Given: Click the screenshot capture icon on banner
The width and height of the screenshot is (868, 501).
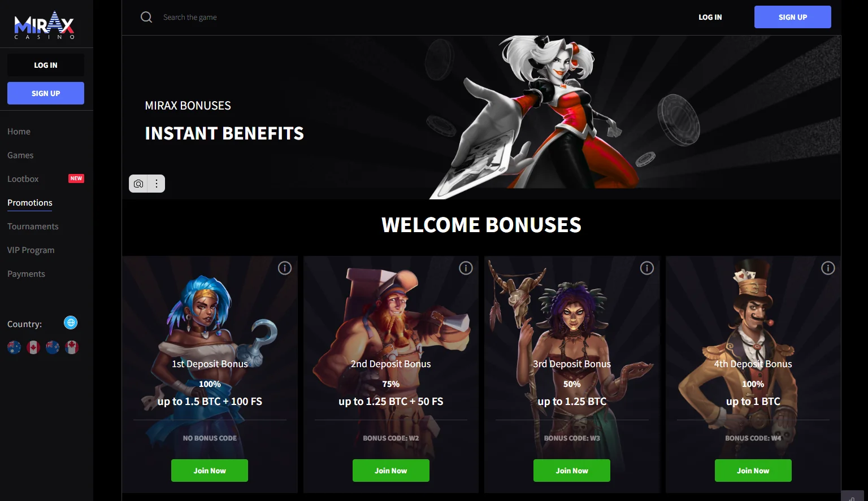Looking at the screenshot, I should pos(138,184).
